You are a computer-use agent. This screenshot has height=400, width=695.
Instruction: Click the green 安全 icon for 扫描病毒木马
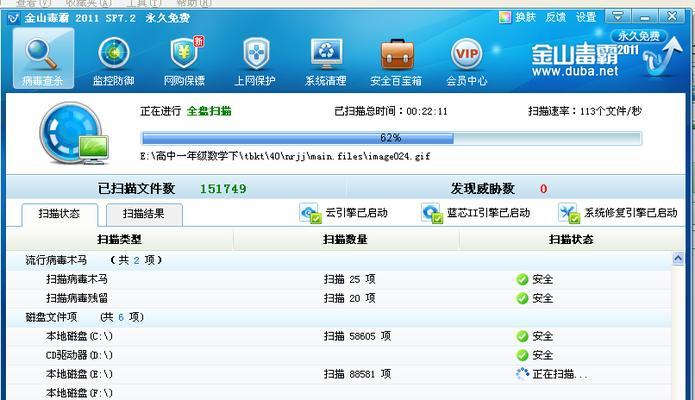522,279
